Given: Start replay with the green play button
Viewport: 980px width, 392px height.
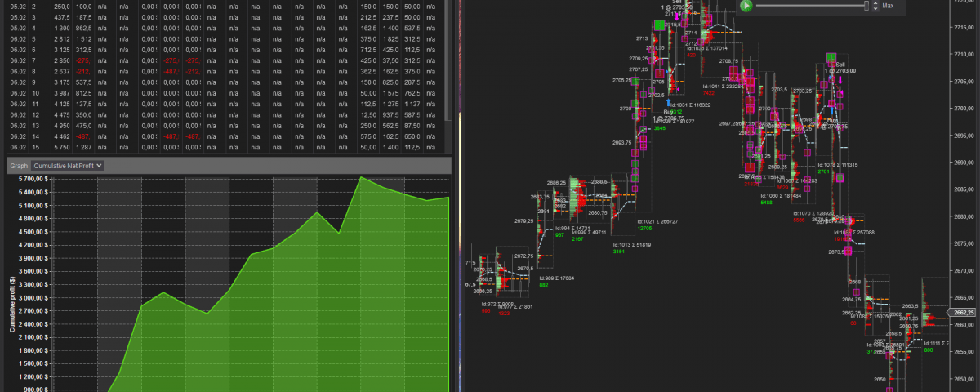Looking at the screenshot, I should click(x=746, y=5).
